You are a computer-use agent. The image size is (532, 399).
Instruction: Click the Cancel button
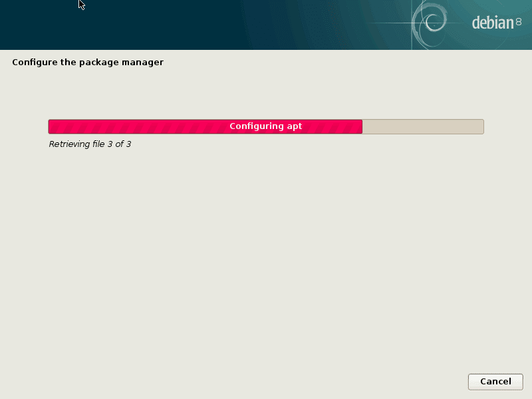pyautogui.click(x=495, y=382)
